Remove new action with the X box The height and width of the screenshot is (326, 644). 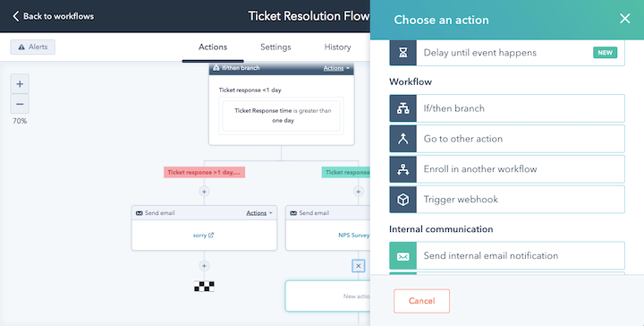coord(358,266)
